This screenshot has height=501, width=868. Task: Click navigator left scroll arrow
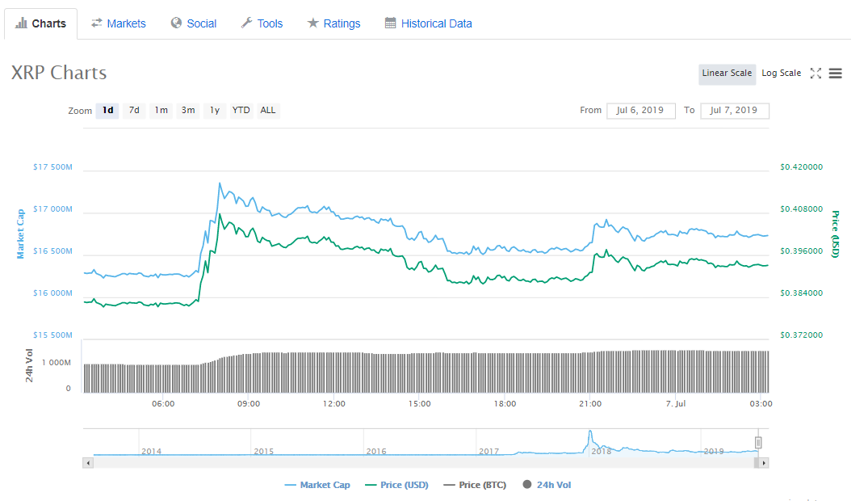coord(88,463)
